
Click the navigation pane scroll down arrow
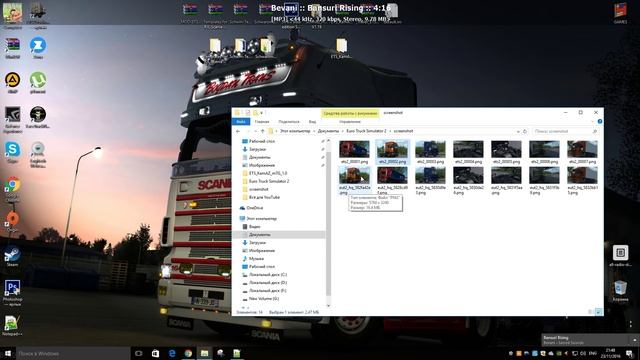click(x=328, y=305)
